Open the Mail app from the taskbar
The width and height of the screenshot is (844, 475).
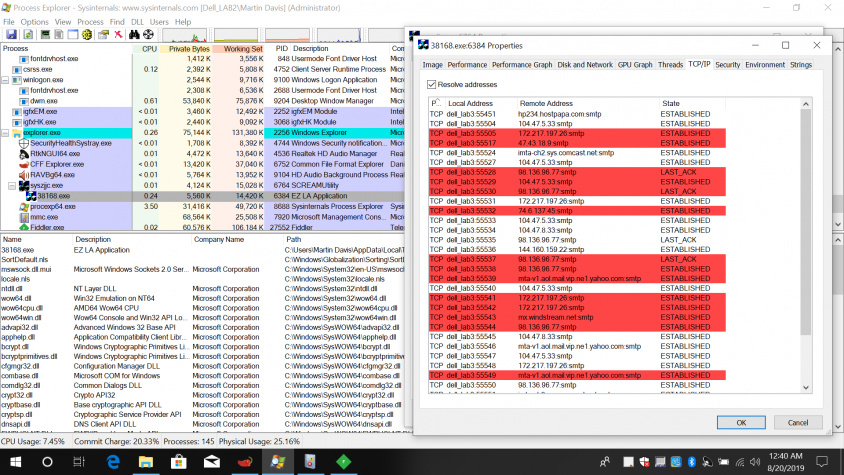click(x=212, y=462)
